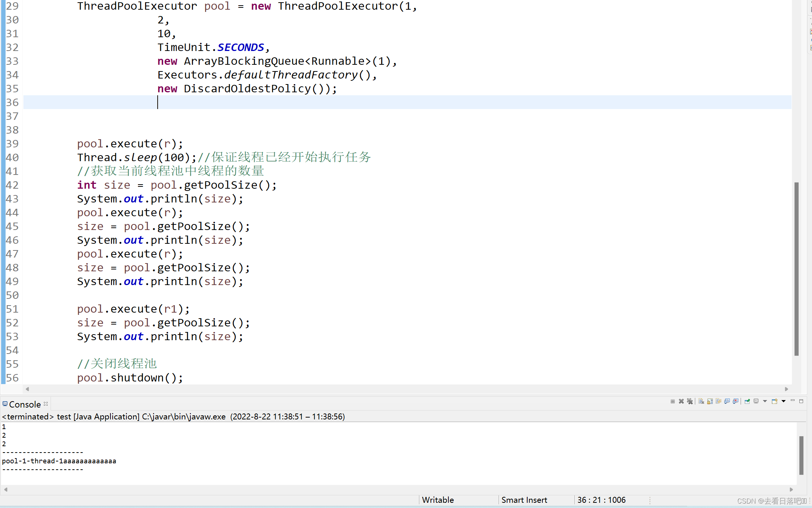Screen dimensions: 812x508
Task: Click Remove All Terminated Launches icon
Action: 690,401
